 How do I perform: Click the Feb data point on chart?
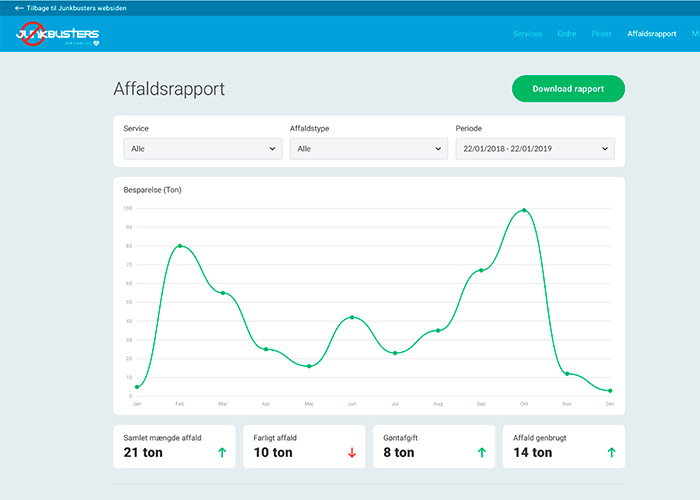(180, 246)
